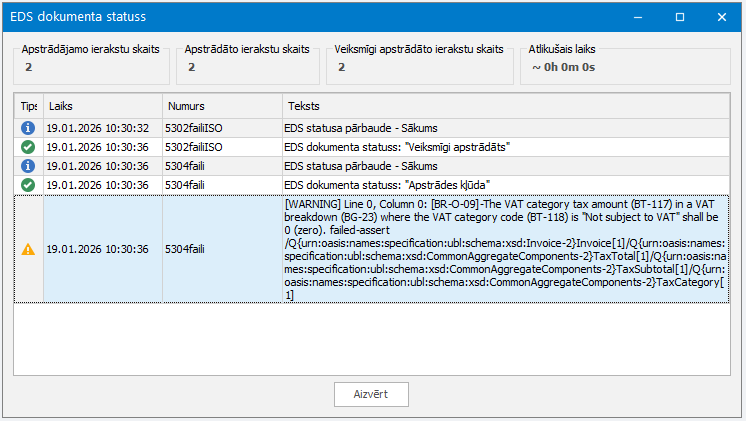The image size is (746, 421).
Task: Click info icon in first 5302failiISO row
Action: point(28,128)
